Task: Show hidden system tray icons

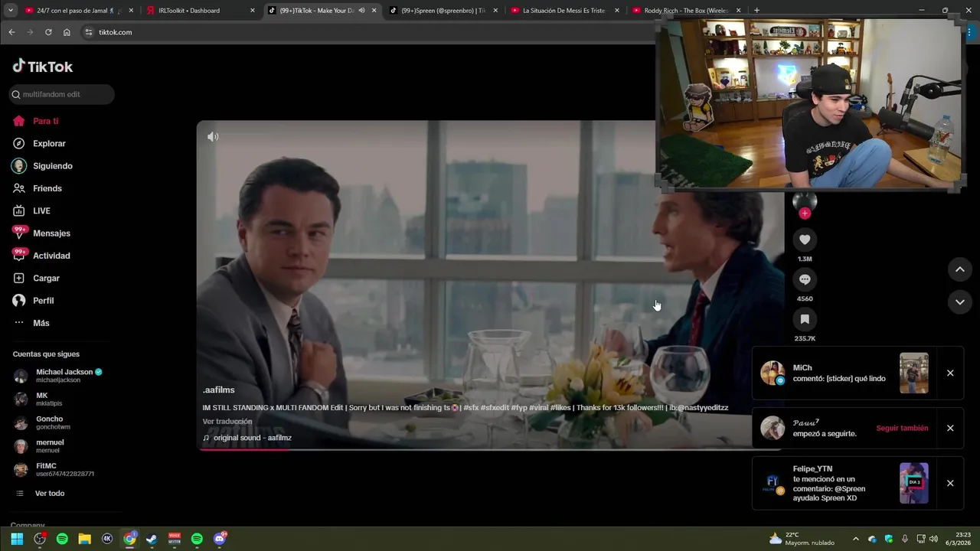Action: point(855,539)
